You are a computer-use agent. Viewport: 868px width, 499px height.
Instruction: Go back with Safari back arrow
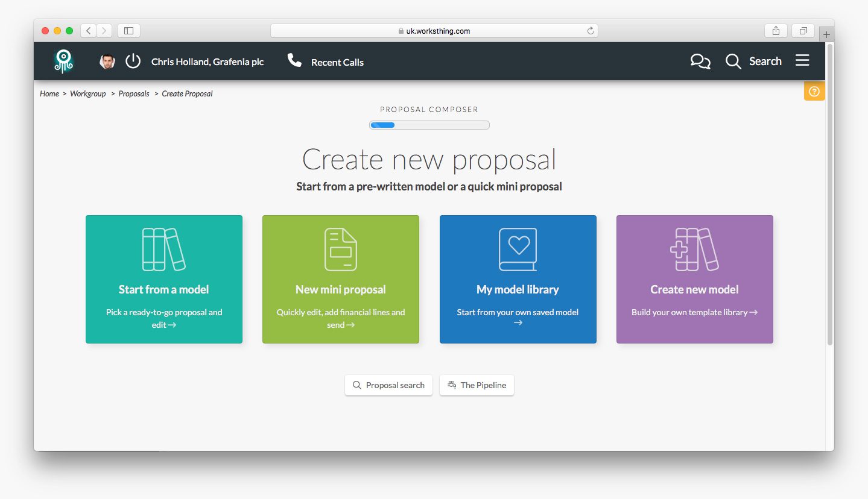pos(88,31)
